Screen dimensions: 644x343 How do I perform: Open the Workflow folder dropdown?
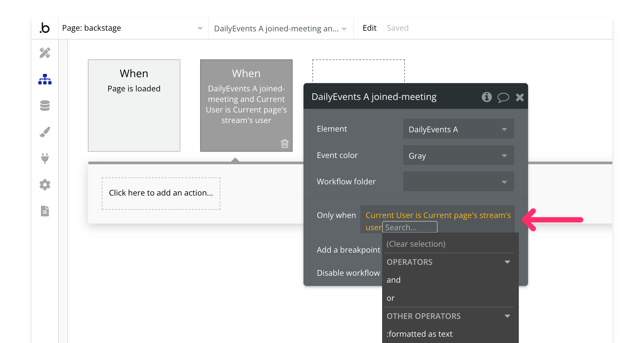tap(458, 182)
